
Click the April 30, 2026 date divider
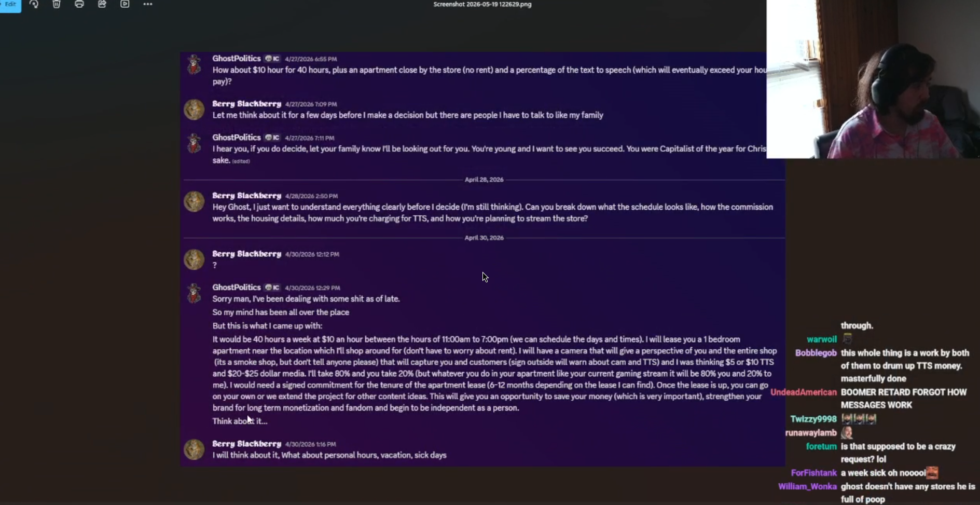click(x=484, y=238)
